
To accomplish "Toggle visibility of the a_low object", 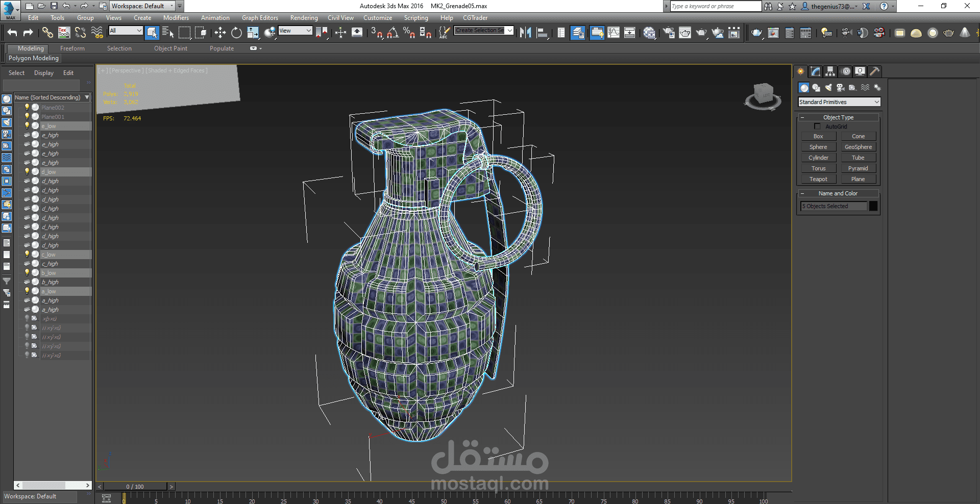I will (x=27, y=291).
